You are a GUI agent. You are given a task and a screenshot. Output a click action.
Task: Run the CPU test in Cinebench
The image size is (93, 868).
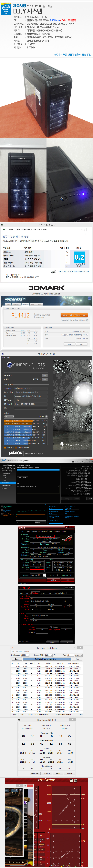point(45,379)
